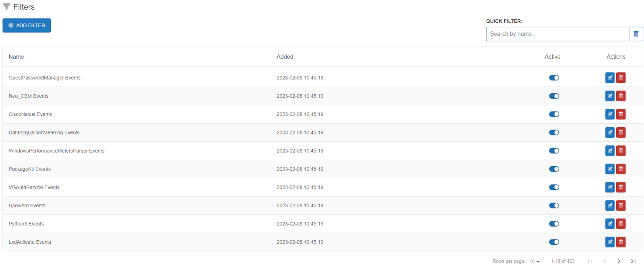Disable QuestPasswordManager Events active toggle

click(x=554, y=78)
